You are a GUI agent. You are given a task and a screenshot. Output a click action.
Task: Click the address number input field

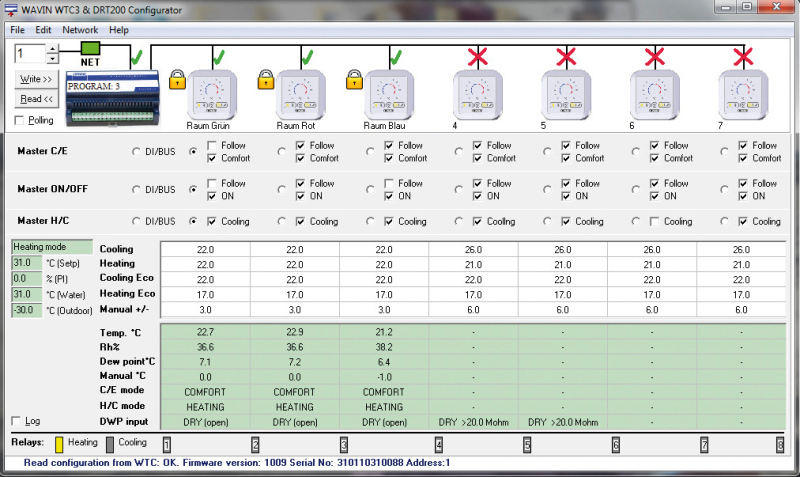[31, 54]
